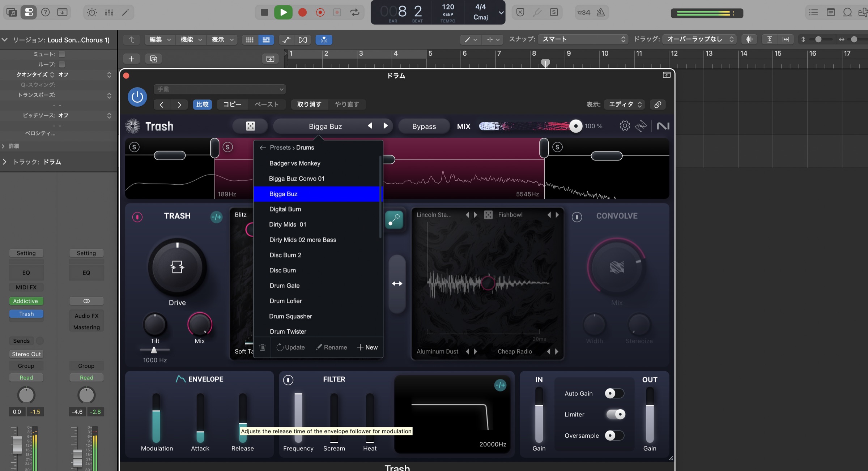The width and height of the screenshot is (868, 471).
Task: Click the 比較 compare button
Action: (x=202, y=104)
